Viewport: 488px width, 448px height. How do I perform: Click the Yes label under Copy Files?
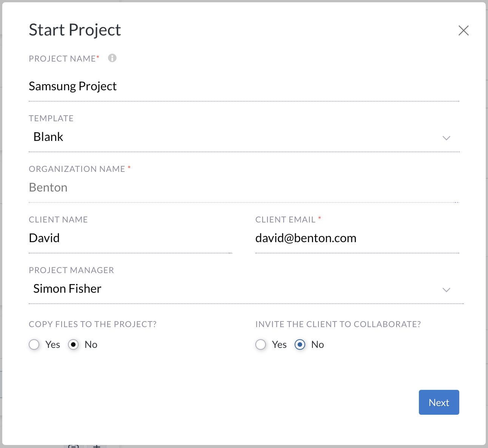coord(53,344)
